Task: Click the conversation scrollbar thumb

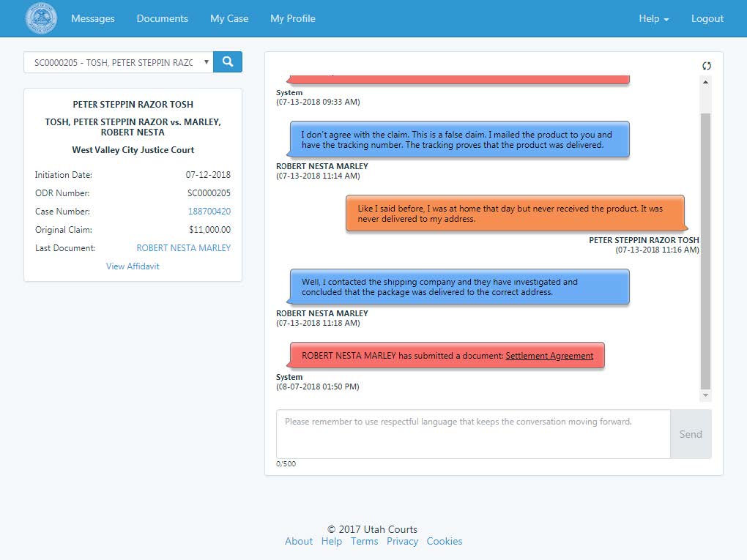Action: pos(706,249)
